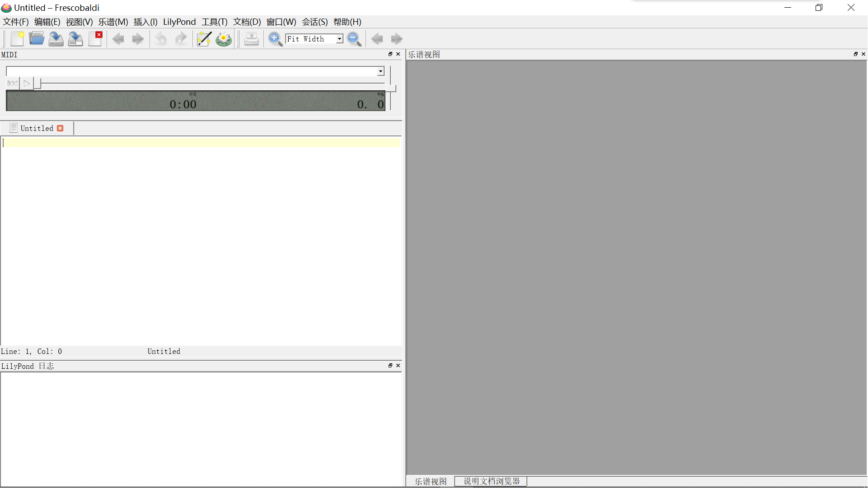868x488 pixels.
Task: Close document using red X page icon
Action: [95, 39]
